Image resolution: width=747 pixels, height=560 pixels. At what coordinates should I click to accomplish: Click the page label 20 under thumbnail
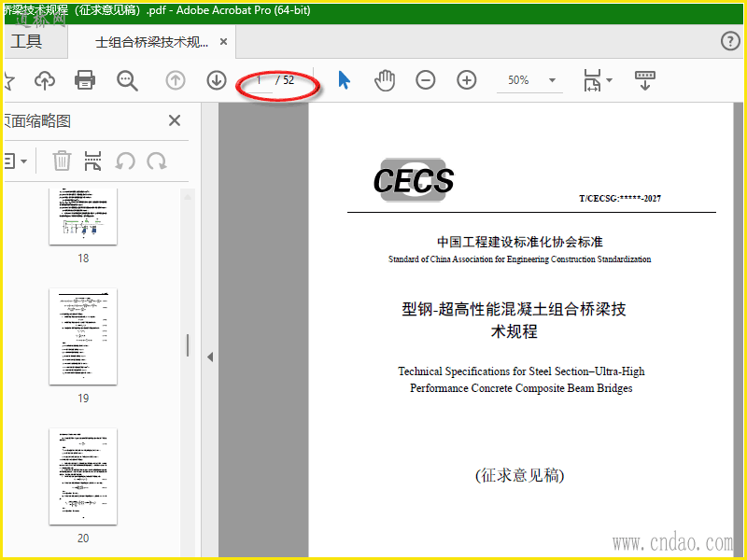(83, 539)
